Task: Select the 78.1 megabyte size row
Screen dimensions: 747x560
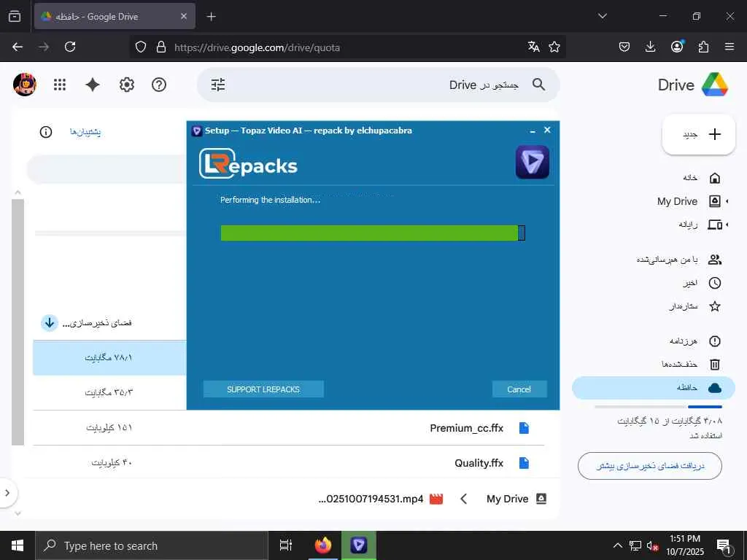Action: point(109,357)
